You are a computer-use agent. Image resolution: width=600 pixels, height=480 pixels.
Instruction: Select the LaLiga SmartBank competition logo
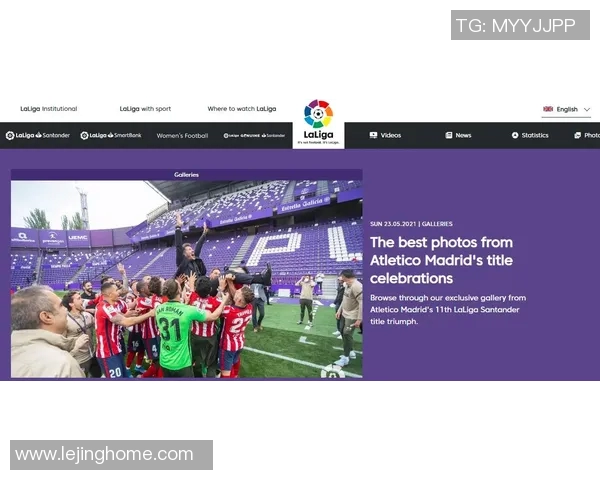111,135
